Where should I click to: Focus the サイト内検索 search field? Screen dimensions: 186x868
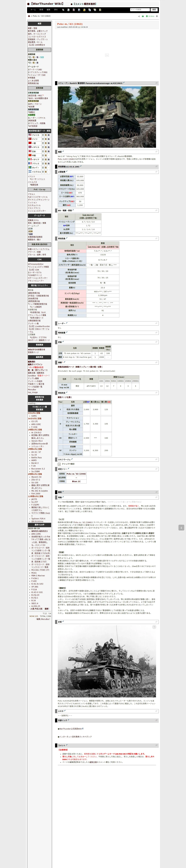[x=140, y=10]
